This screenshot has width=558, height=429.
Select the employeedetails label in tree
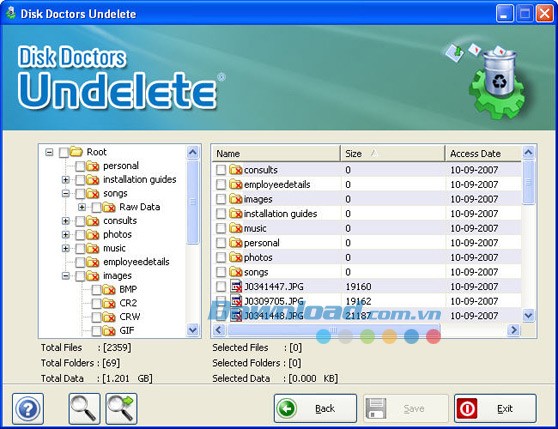136,262
